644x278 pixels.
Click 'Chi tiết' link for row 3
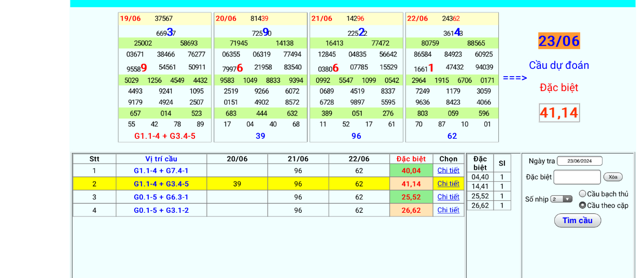click(x=448, y=197)
